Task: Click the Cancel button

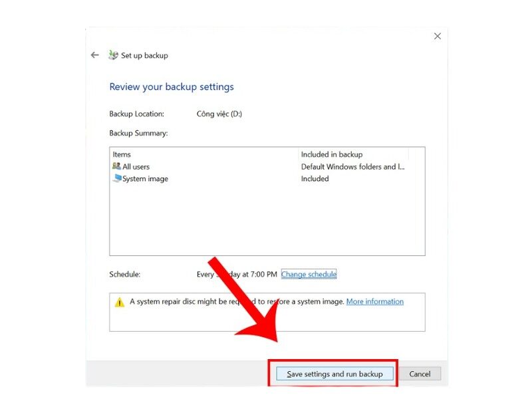Action: tap(420, 373)
